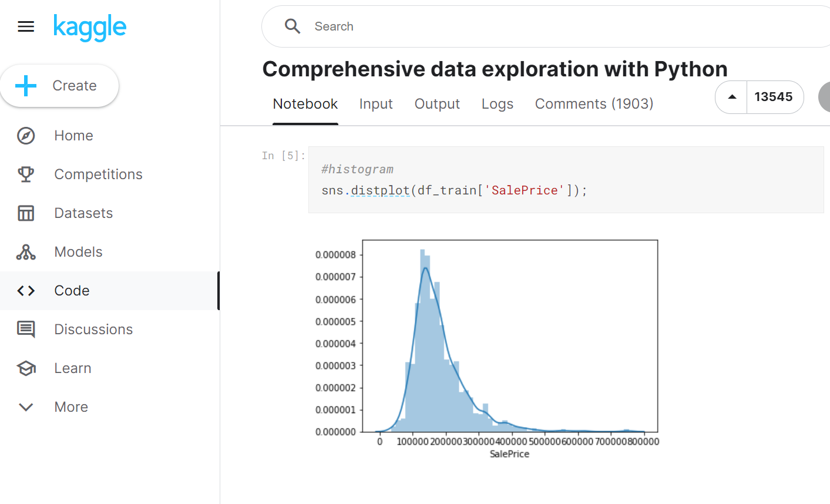Click the Code brackets icon

26,291
